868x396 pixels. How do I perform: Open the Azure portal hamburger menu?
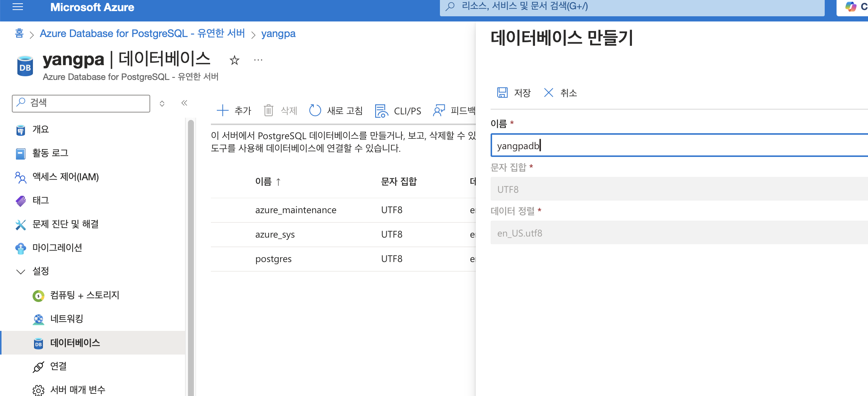(x=18, y=7)
